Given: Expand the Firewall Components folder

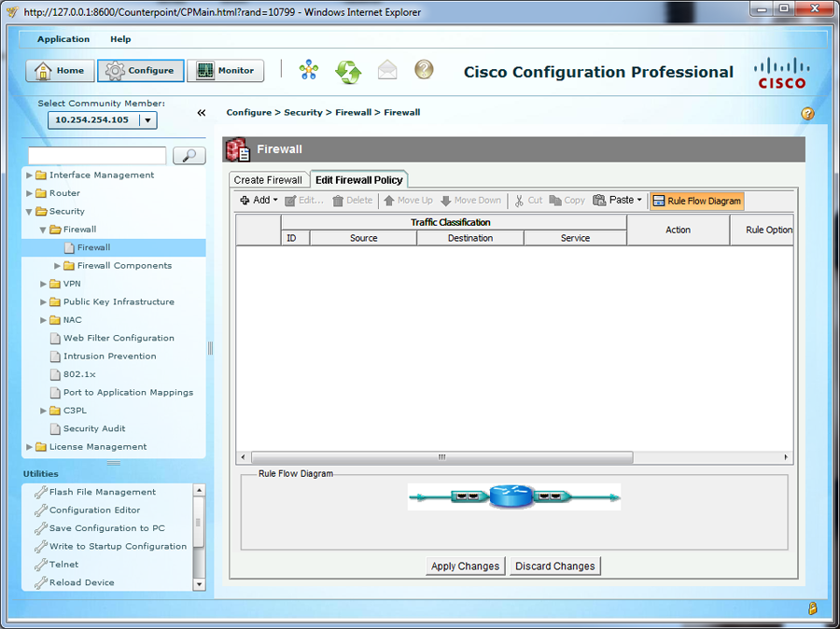Looking at the screenshot, I should click(x=57, y=266).
